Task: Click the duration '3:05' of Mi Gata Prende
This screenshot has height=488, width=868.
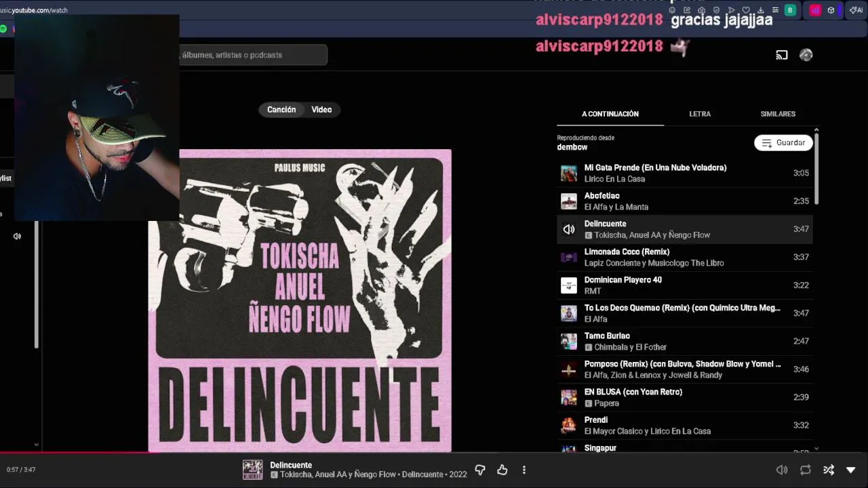Action: point(801,173)
